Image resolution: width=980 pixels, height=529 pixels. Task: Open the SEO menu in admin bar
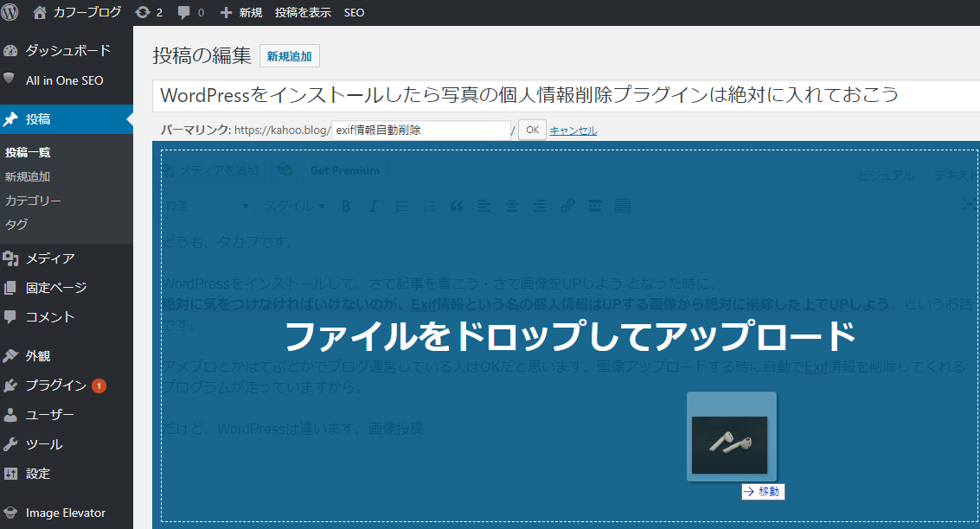(x=354, y=13)
